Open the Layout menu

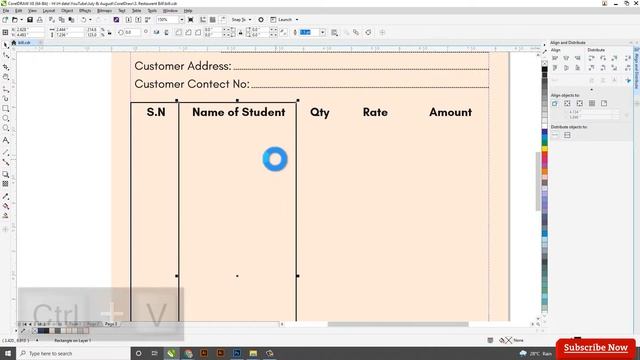[x=49, y=11]
